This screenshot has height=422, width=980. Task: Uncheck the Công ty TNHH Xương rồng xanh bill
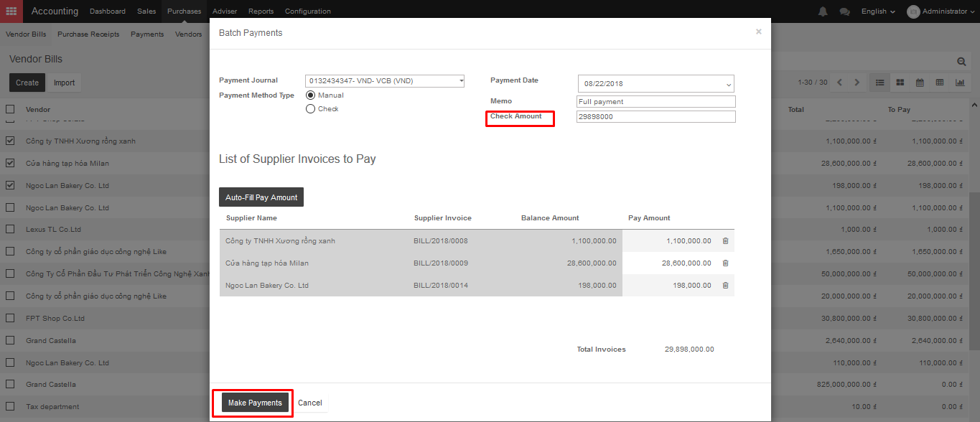[x=10, y=141]
